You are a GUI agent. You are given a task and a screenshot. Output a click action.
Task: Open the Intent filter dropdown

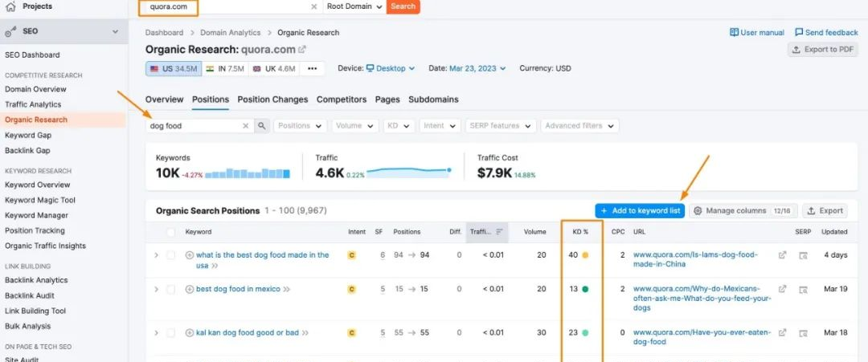tap(440, 126)
